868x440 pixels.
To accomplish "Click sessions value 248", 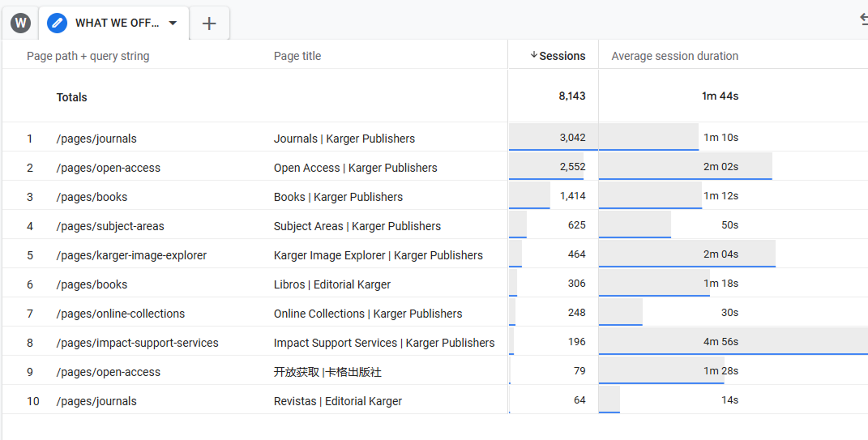I will point(577,312).
